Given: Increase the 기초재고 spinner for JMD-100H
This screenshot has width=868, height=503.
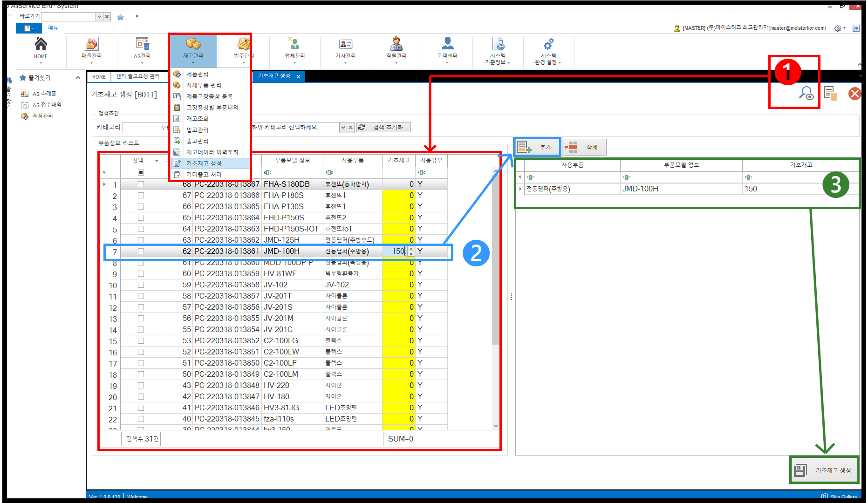Looking at the screenshot, I should coord(411,249).
